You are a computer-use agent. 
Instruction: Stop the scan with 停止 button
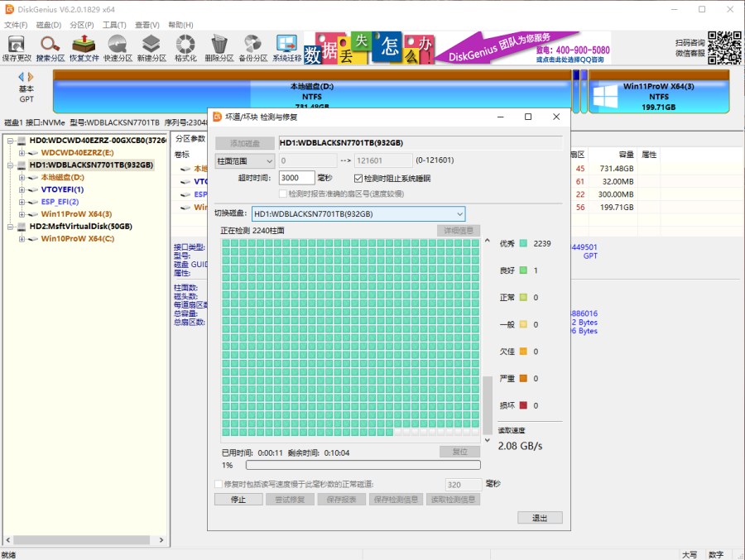tap(238, 500)
